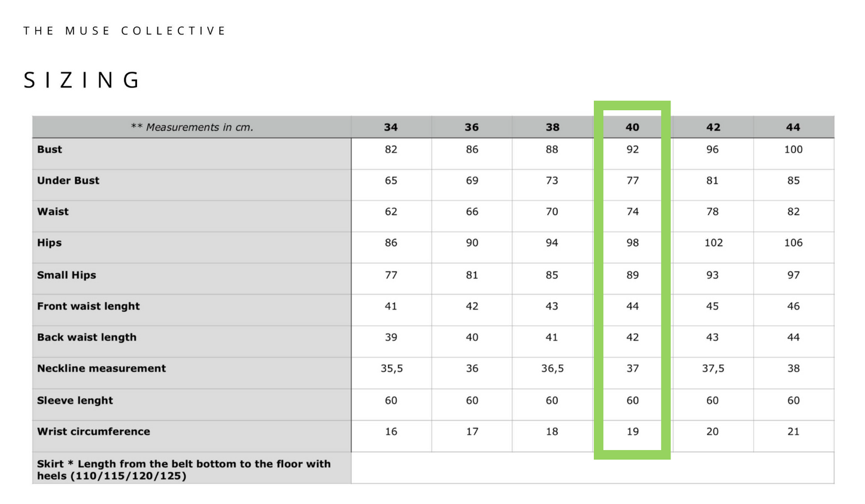
Task: Click the Neckline measurement value 37,5
Action: click(713, 368)
